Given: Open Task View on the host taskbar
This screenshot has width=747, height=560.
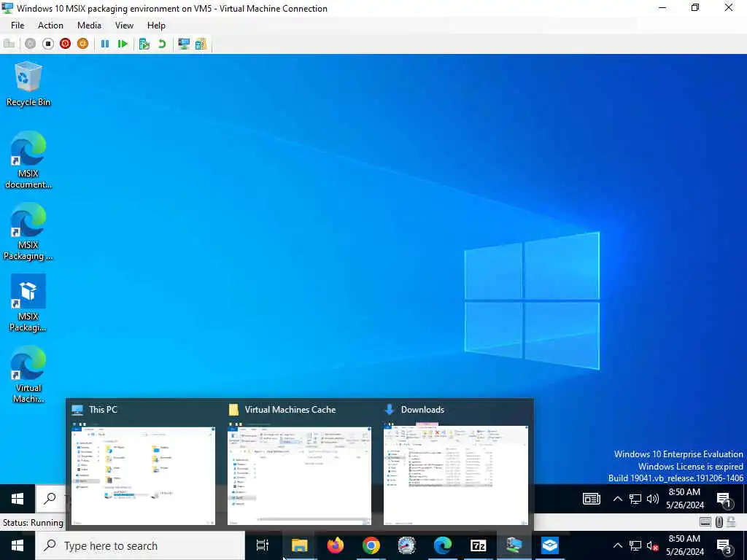Looking at the screenshot, I should coord(263,545).
